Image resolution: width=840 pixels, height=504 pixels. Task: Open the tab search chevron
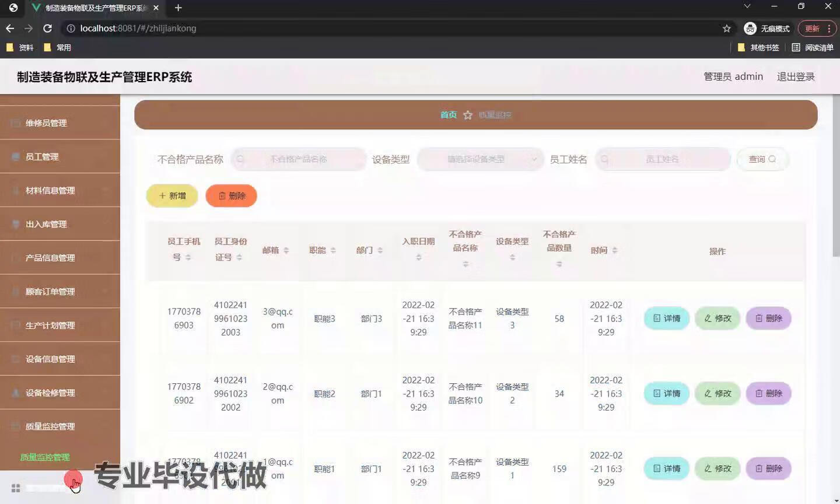747,6
